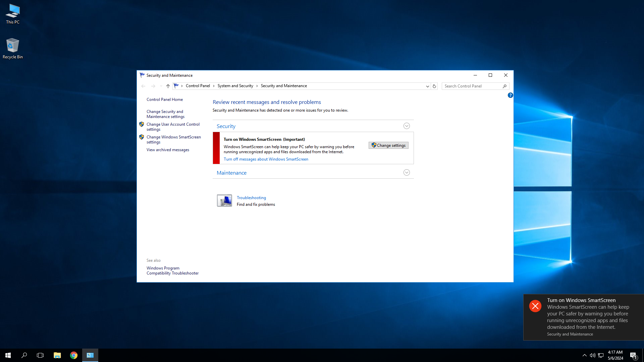Click the Security section heading

tap(226, 126)
